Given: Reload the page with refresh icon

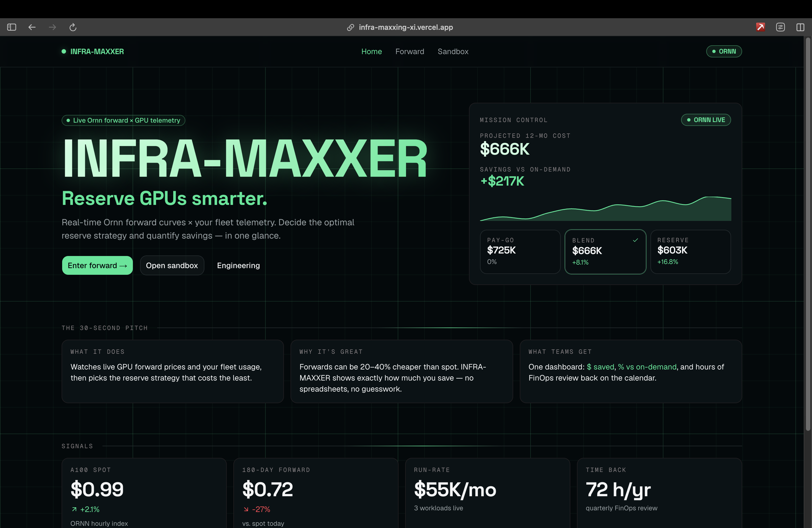Looking at the screenshot, I should coord(73,27).
